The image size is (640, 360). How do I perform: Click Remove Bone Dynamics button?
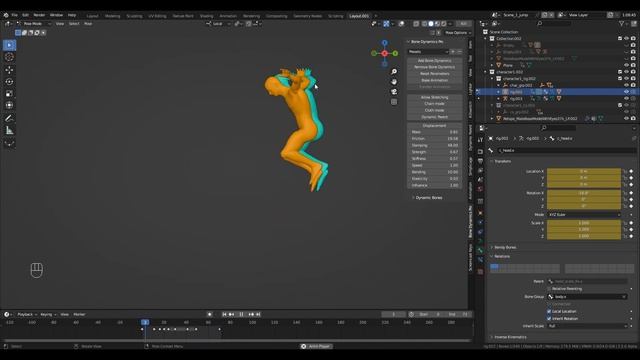point(435,67)
